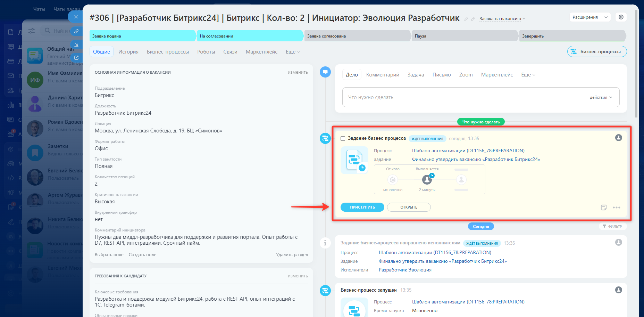This screenshot has width=644, height=317.
Task: Open действия dropdown in task input
Action: click(x=601, y=97)
